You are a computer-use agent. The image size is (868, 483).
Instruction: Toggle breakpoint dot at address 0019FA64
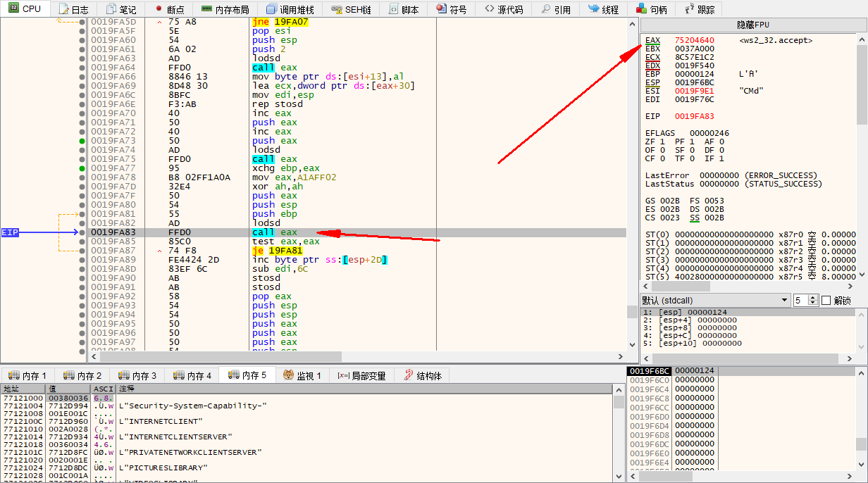pyautogui.click(x=82, y=68)
